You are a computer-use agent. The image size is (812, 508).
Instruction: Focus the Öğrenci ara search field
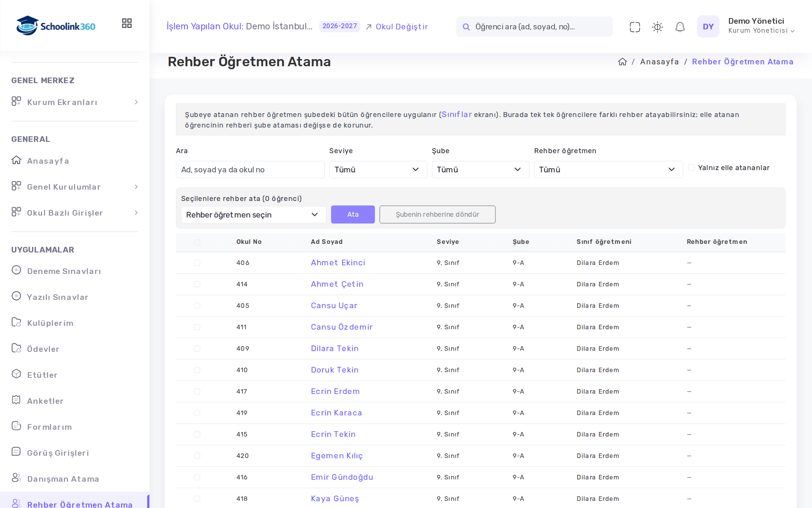534,27
